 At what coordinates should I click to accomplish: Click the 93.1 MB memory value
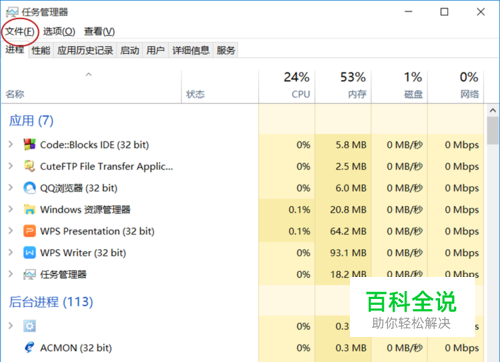348,253
